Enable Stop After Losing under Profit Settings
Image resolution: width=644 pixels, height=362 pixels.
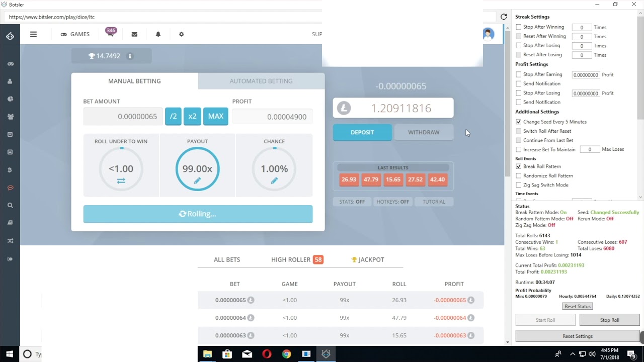click(x=519, y=93)
